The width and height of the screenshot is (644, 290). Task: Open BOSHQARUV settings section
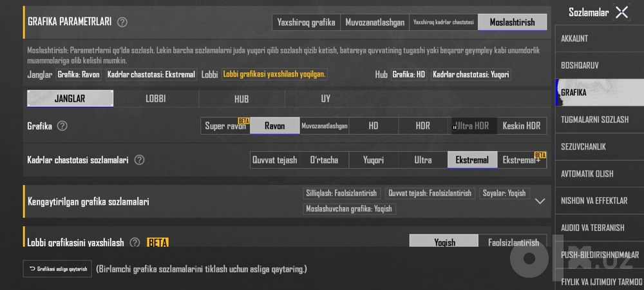[x=599, y=65]
